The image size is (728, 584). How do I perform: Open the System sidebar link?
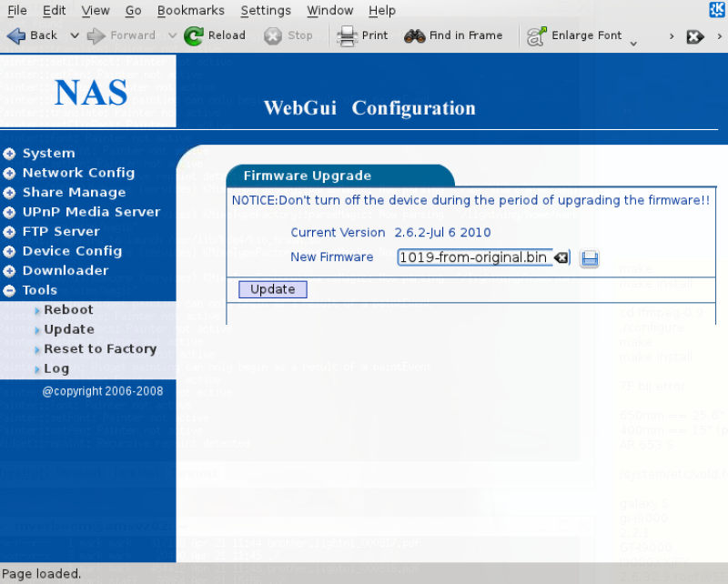click(49, 153)
